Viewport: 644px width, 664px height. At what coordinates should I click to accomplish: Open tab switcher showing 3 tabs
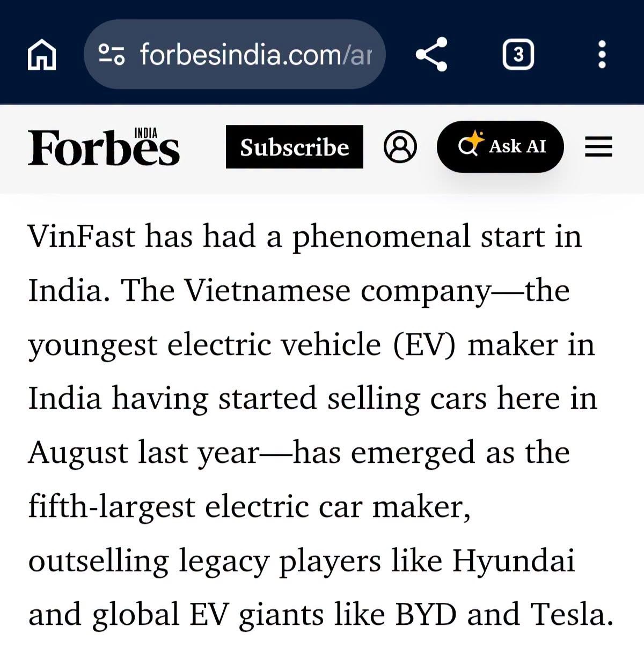point(518,54)
